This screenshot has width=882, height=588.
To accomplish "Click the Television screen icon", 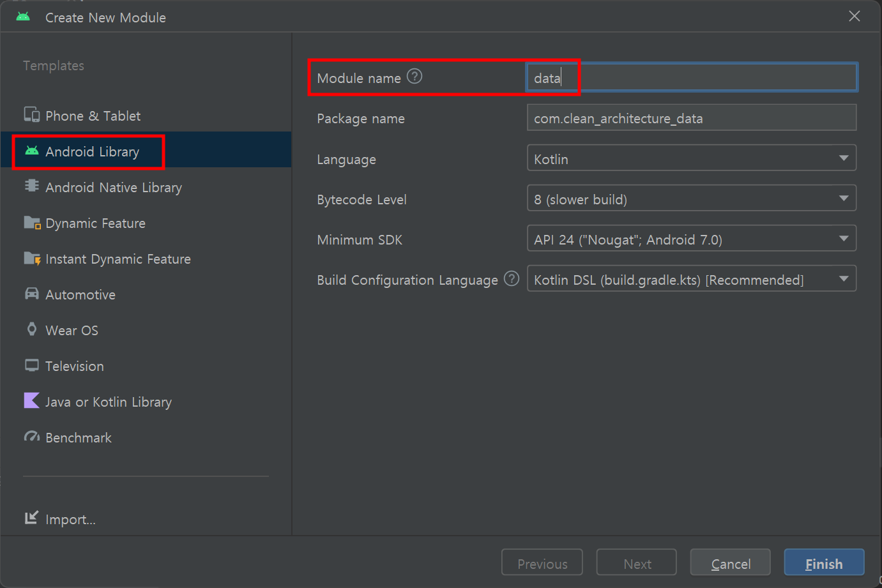I will point(31,365).
